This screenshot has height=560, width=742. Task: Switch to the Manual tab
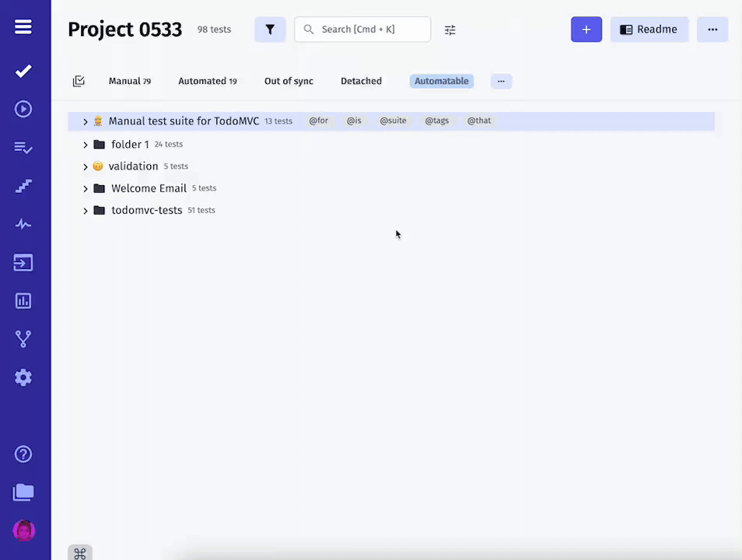pos(130,81)
